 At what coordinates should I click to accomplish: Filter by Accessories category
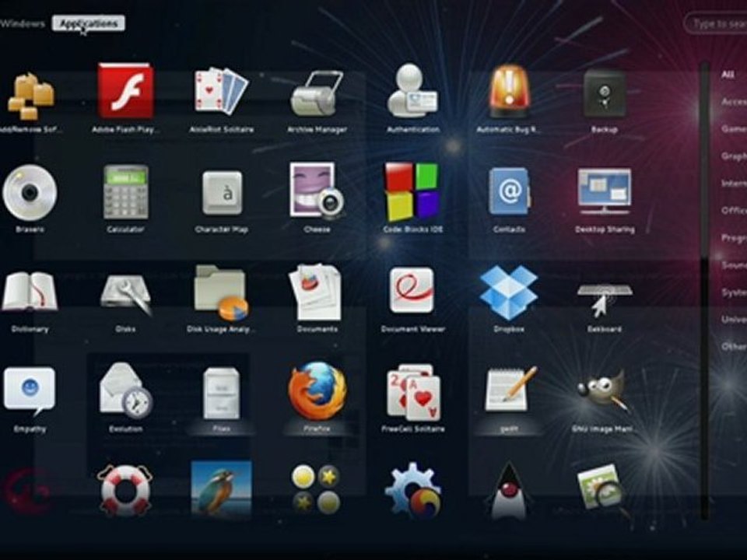[x=734, y=101]
